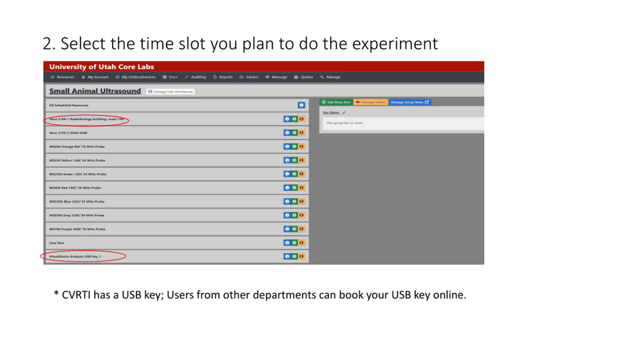Screen dimensions: 644x362
Task: Open blue info icon for MS550S Gray probe
Action: point(287,215)
